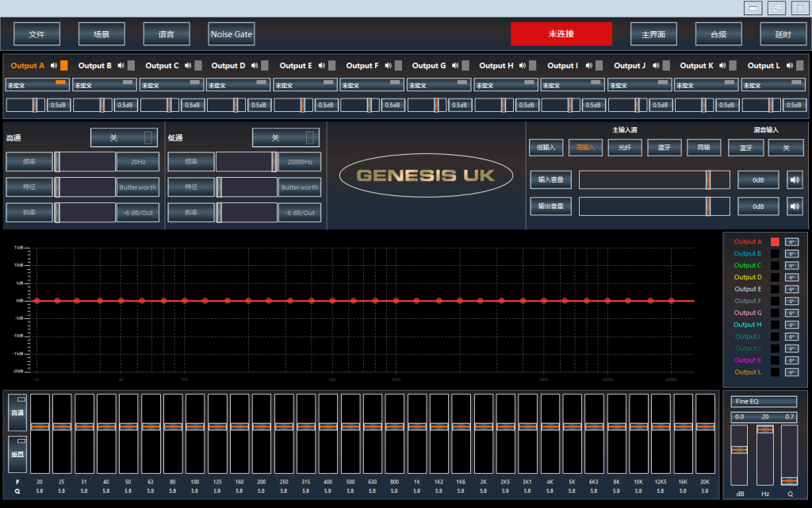Mute Output B via its speaker icon
812x508 pixels.
point(121,65)
